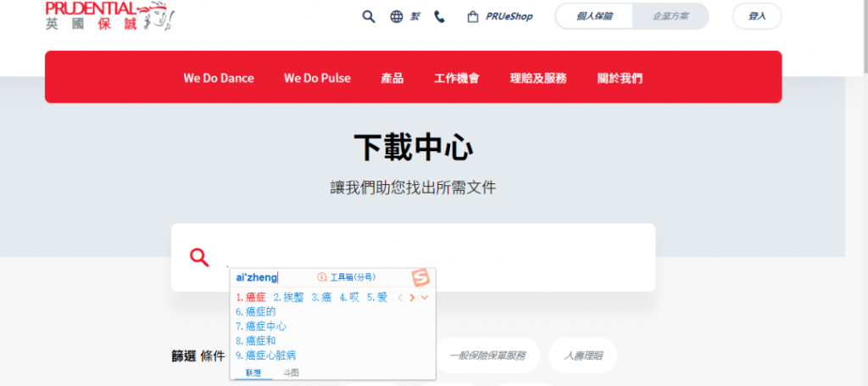Click the page vertical scrollbar
The width and height of the screenshot is (868, 386).
pyautogui.click(x=864, y=36)
